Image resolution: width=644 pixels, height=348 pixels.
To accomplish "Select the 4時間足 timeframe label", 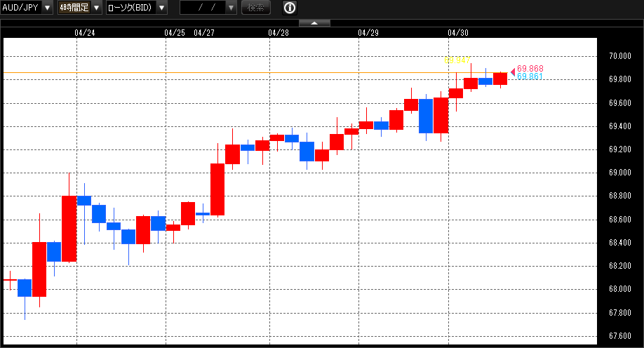I will [x=74, y=8].
